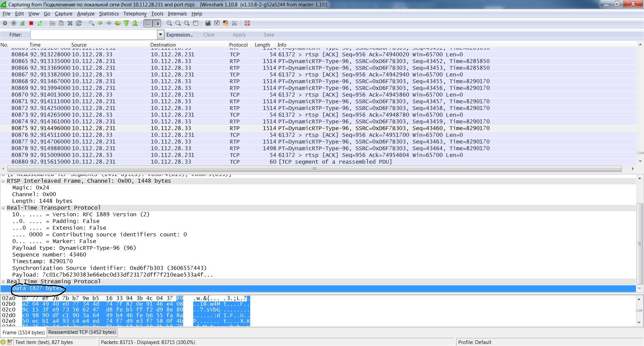Open the coloring rules editor
Image resolution: width=644 pixels, height=346 pixels.
(x=225, y=23)
